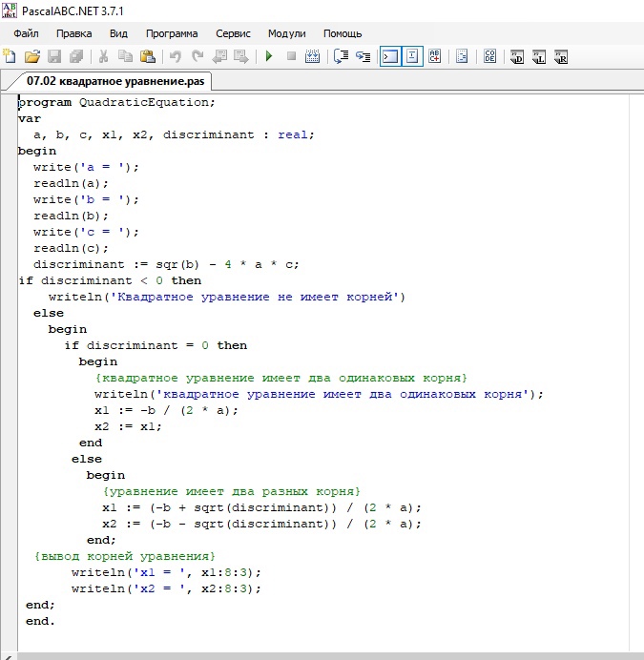
Task: Click the PascalABC.NET application icon in title bar
Action: click(10, 10)
